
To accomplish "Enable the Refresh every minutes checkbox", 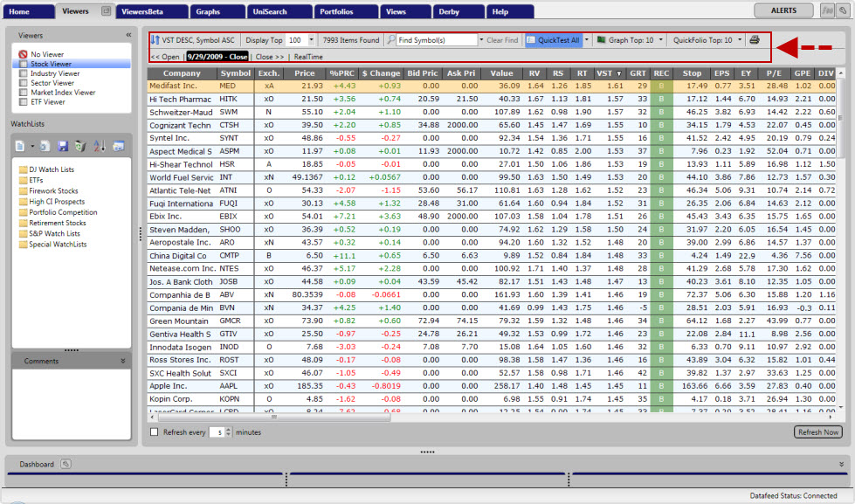I will (x=155, y=432).
